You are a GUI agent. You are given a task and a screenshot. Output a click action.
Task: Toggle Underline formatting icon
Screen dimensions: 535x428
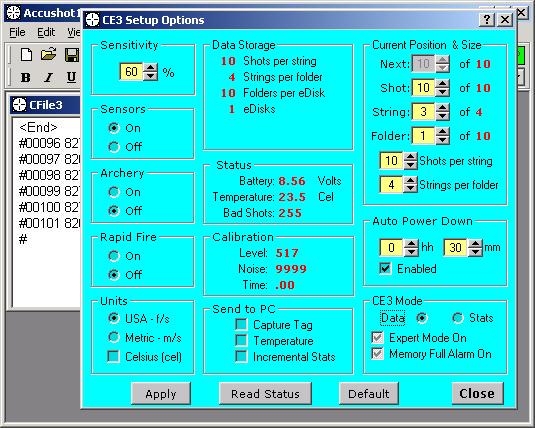71,77
